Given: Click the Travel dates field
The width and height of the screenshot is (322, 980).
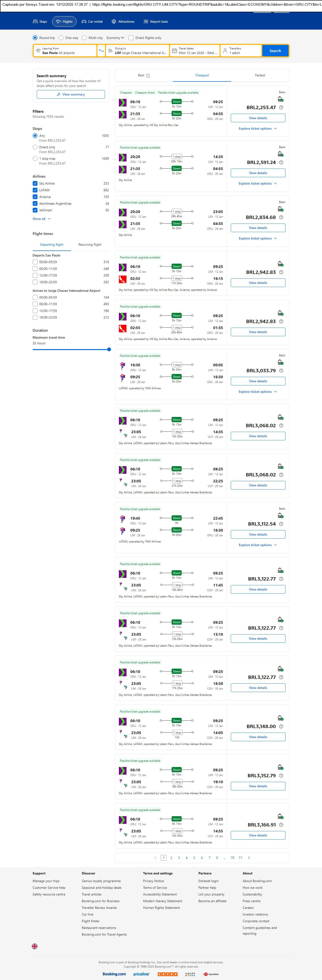Looking at the screenshot, I should (x=195, y=51).
